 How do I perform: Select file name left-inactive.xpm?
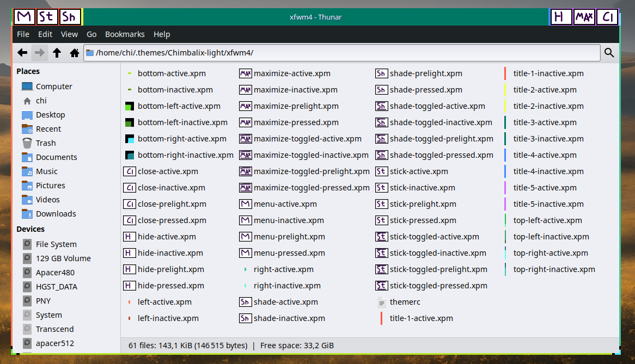point(168,318)
